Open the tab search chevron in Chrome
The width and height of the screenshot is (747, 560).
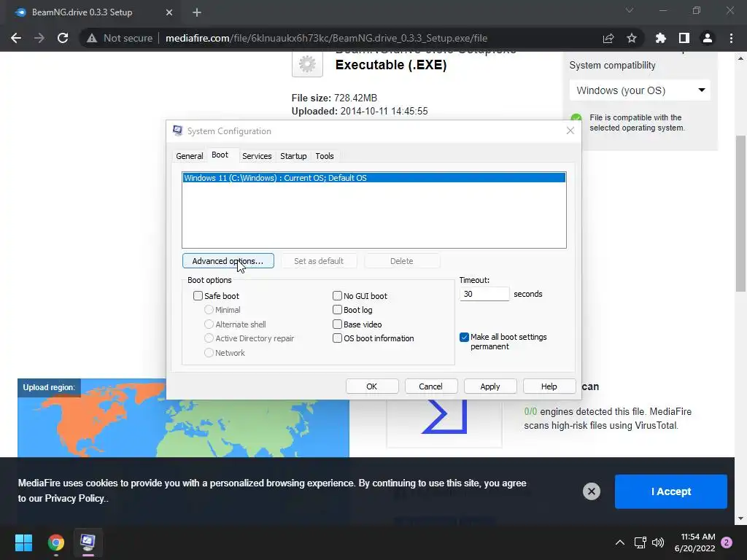click(630, 10)
